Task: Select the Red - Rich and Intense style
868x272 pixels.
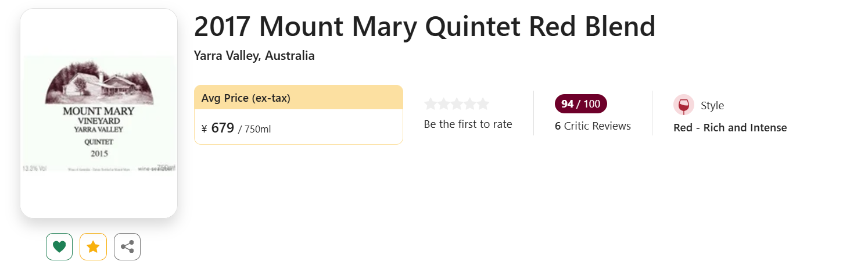Action: pos(730,128)
